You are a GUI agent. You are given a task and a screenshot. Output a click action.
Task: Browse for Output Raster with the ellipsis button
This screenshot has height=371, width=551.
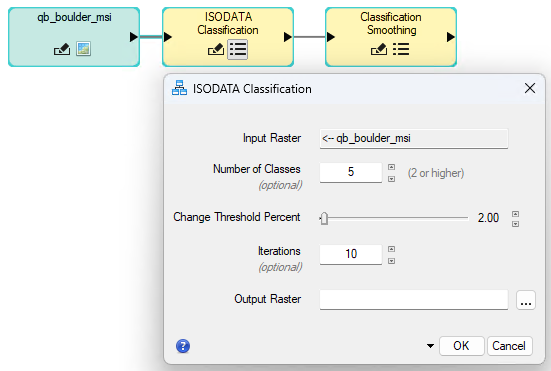click(526, 300)
